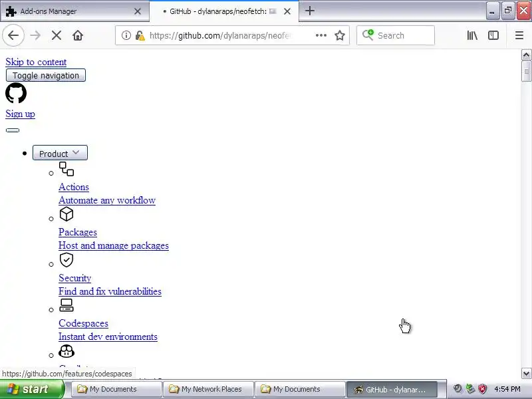This screenshot has height=399, width=532.
Task: Click the red shield tray icon
Action: (x=482, y=389)
